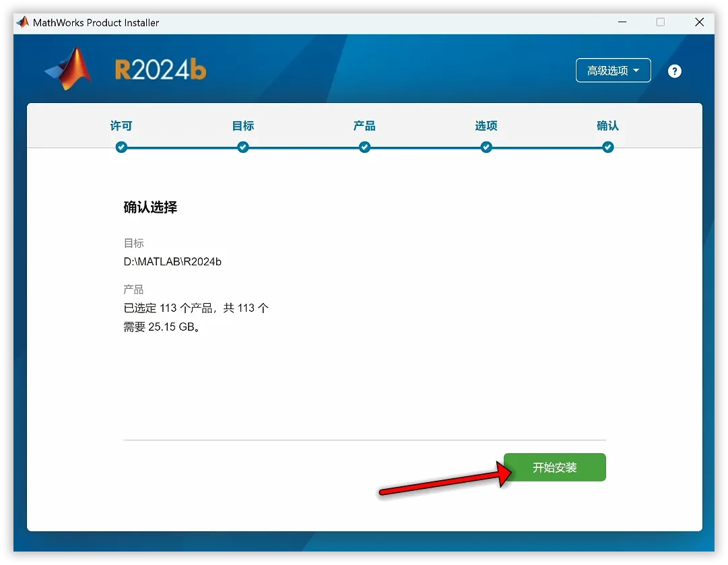Click the checkmark circle under 选项
Image resolution: width=728 pixels, height=565 pixels.
coord(486,147)
